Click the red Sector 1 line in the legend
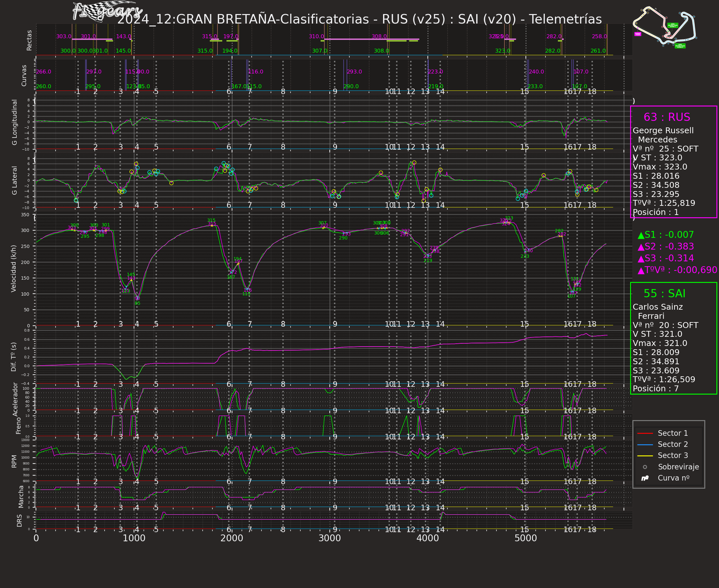 tap(645, 433)
